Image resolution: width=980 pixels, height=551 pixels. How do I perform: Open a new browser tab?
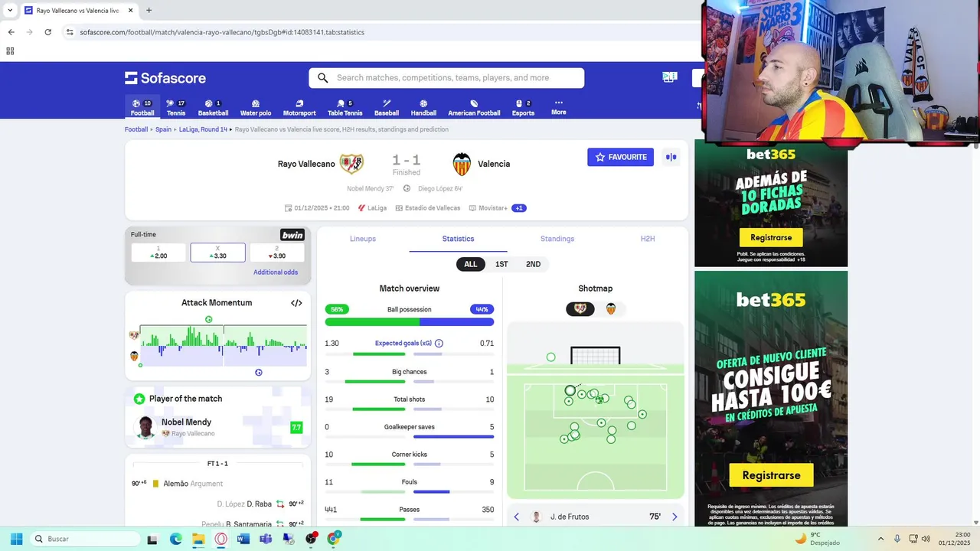point(149,10)
